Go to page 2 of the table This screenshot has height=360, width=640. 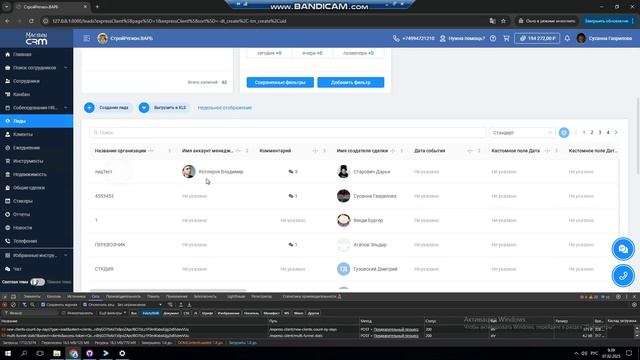(592, 132)
